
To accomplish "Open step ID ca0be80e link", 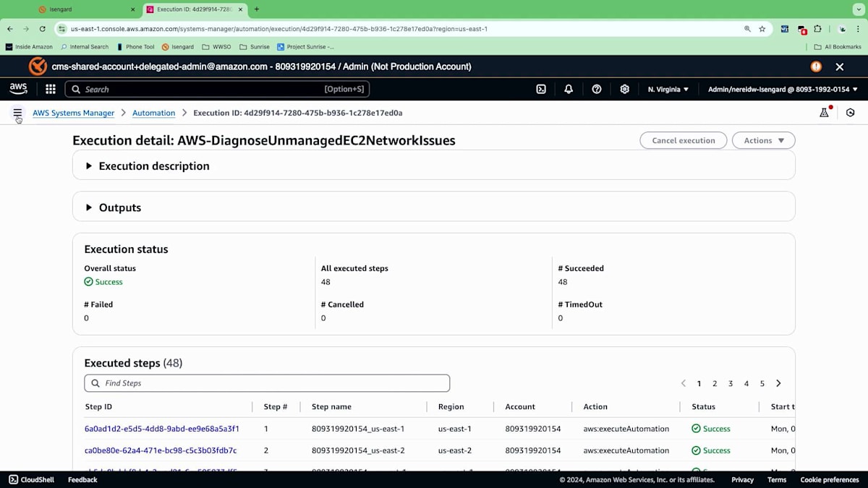I will coord(161,450).
